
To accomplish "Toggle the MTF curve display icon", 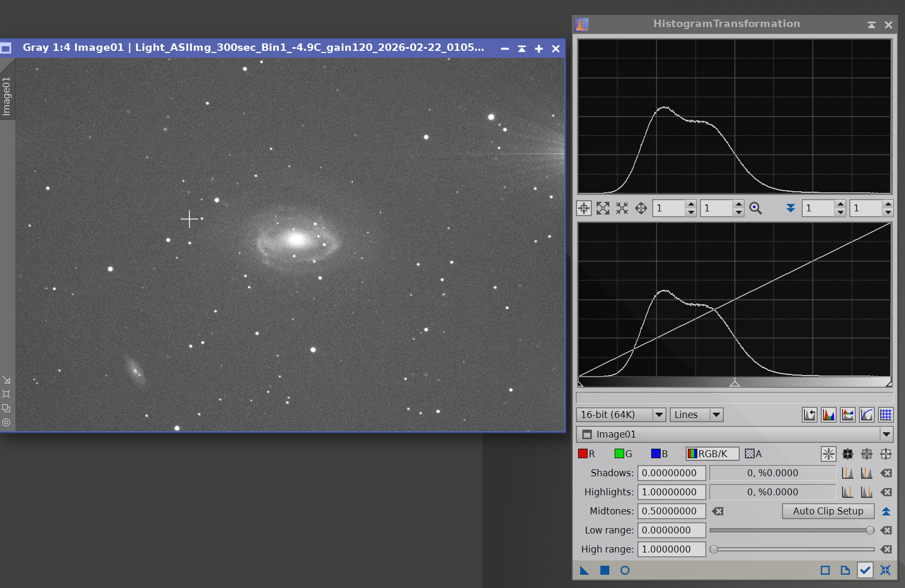I will click(867, 415).
